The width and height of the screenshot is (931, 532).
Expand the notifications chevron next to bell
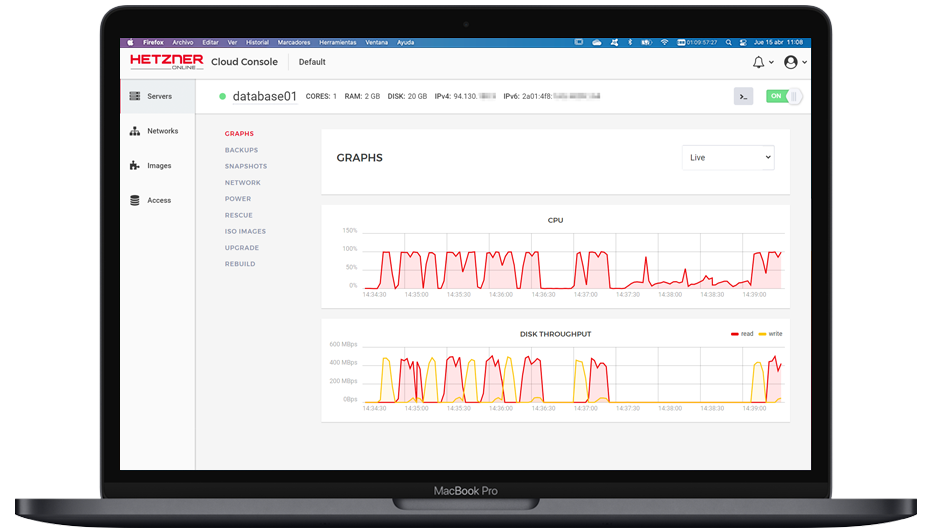771,62
